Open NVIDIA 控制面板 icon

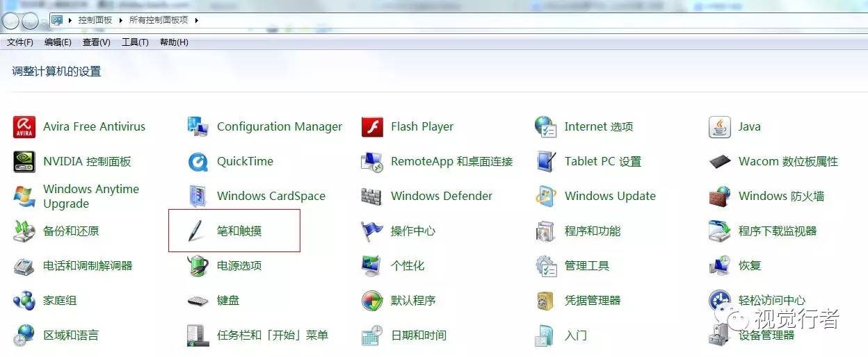pyautogui.click(x=24, y=161)
